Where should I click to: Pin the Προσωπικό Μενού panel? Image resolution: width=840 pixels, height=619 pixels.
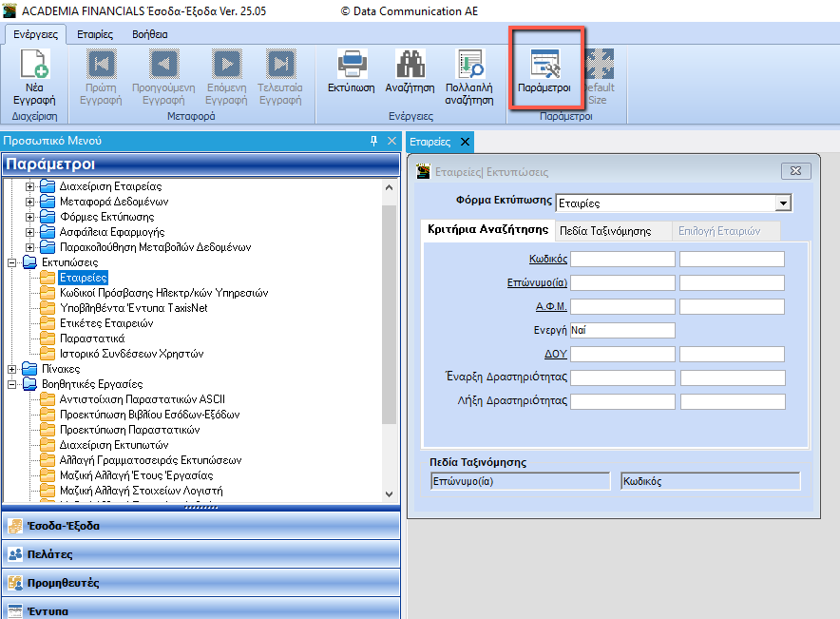(x=374, y=141)
